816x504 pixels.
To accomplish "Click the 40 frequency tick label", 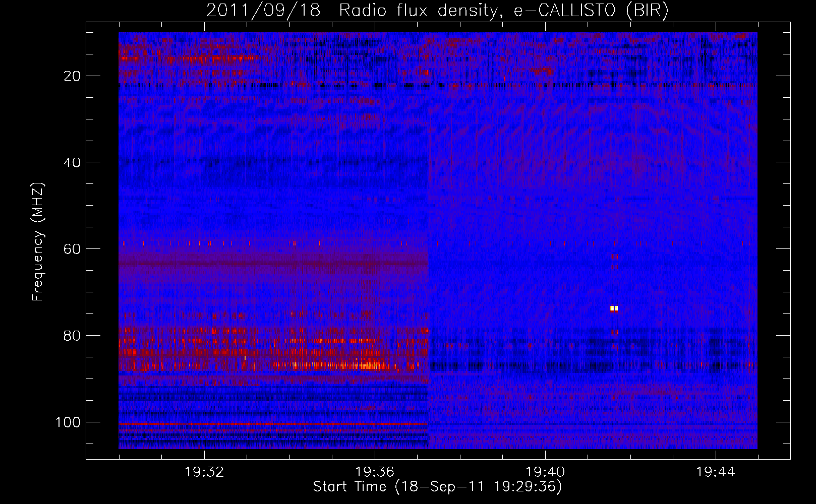I will 72,163.
